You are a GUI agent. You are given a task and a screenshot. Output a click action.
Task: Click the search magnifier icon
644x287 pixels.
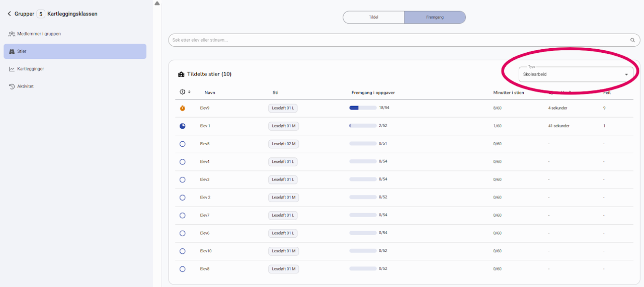[633, 40]
